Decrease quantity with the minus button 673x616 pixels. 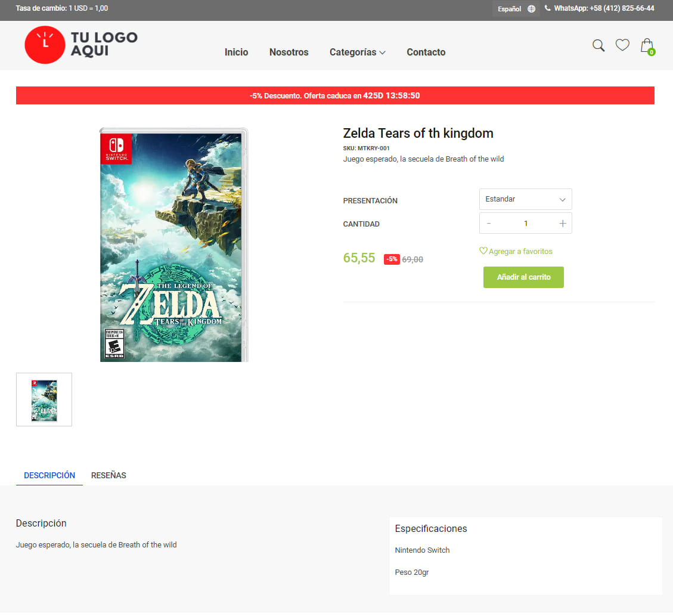[x=489, y=224]
